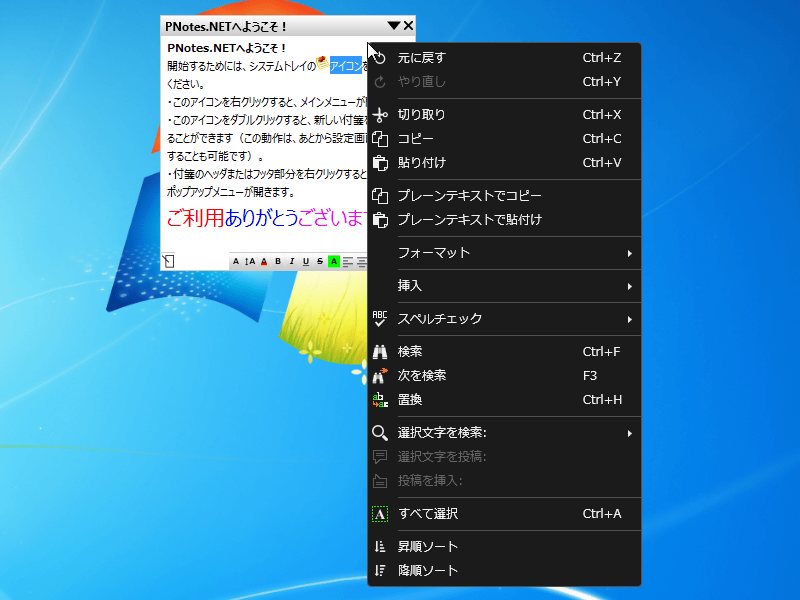Image resolution: width=800 pixels, height=600 pixels.
Task: Click the red ご利用 text in the note
Action: pos(196,218)
